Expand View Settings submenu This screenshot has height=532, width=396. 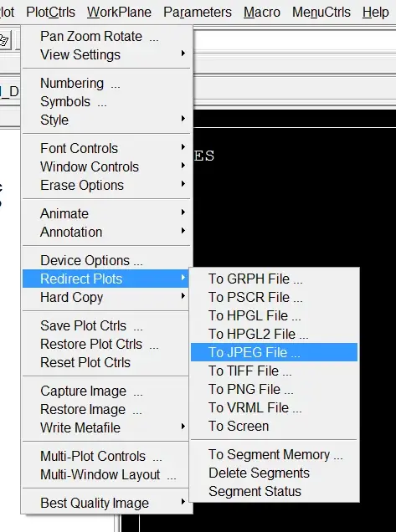106,54
